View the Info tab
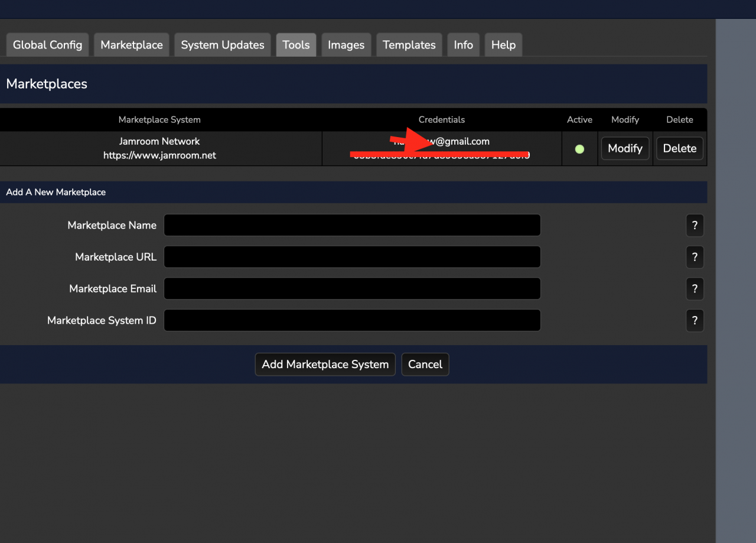This screenshot has height=543, width=756. (463, 45)
